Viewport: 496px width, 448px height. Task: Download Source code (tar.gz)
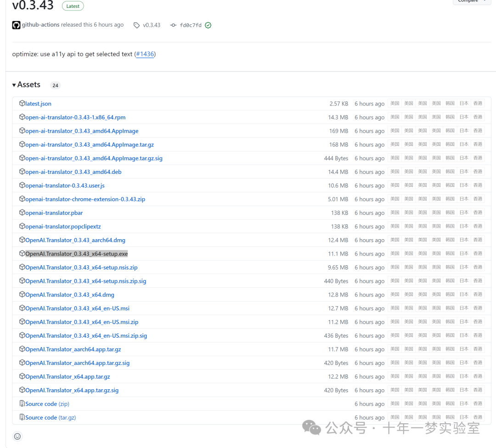click(51, 417)
